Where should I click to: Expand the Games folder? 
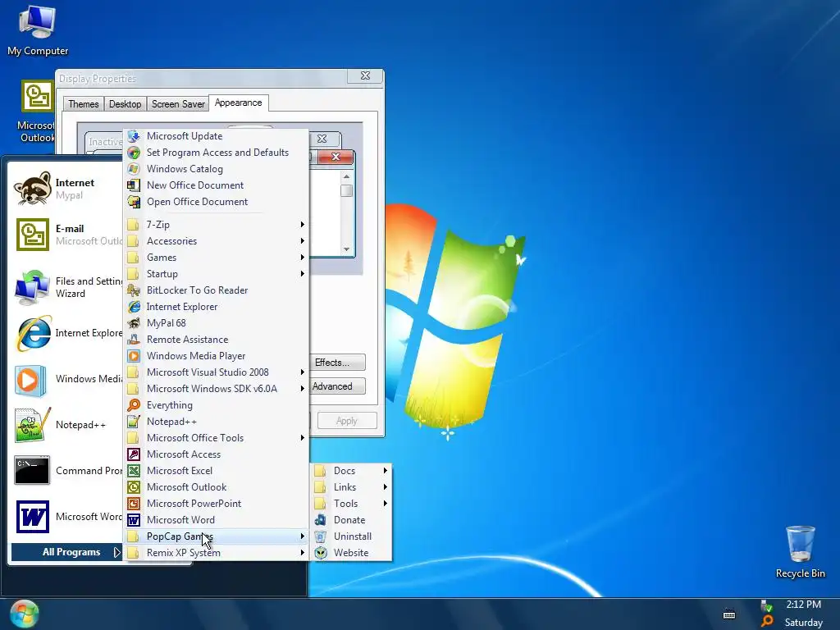[x=217, y=258]
